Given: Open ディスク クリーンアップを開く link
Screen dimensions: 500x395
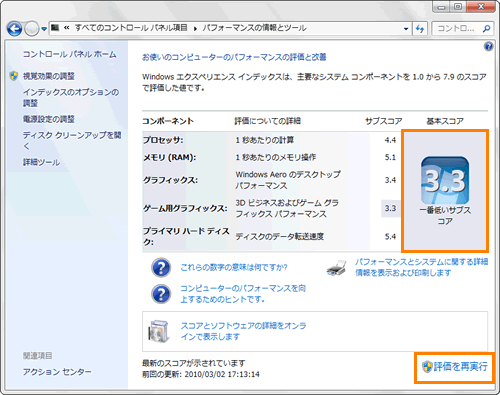Looking at the screenshot, I should pos(72,140).
